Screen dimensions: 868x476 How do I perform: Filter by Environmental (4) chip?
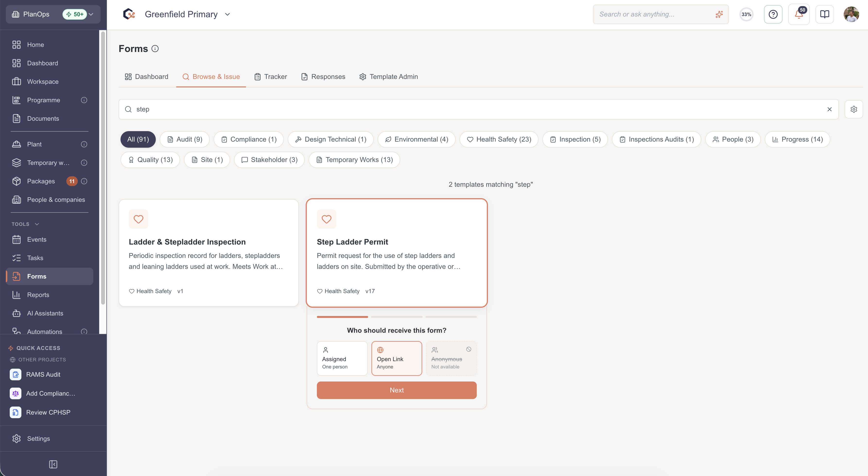point(417,139)
